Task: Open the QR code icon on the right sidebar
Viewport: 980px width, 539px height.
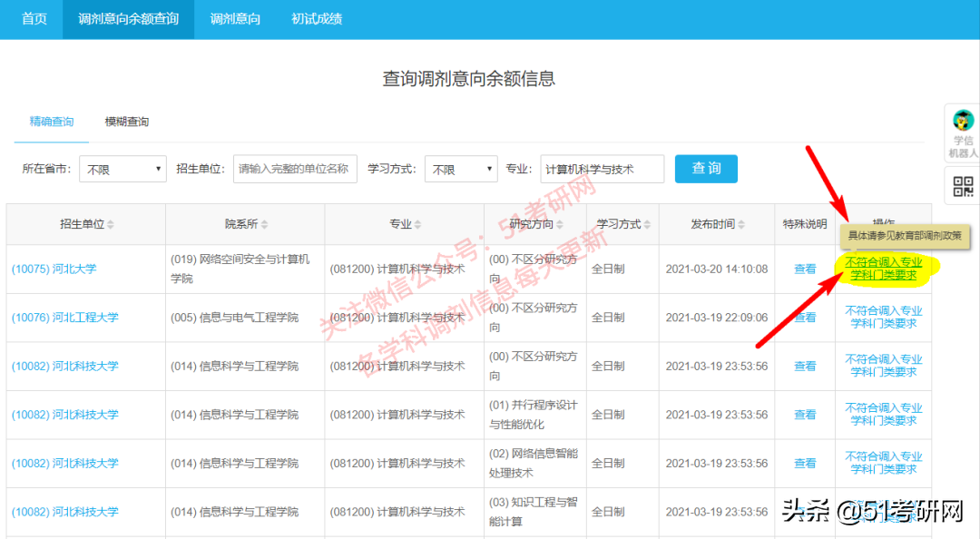Action: pyautogui.click(x=962, y=186)
